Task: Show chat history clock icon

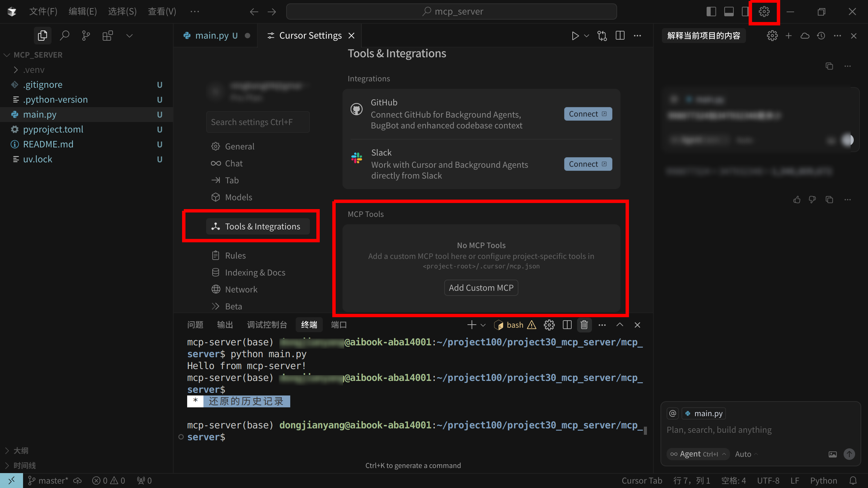Action: coord(821,36)
